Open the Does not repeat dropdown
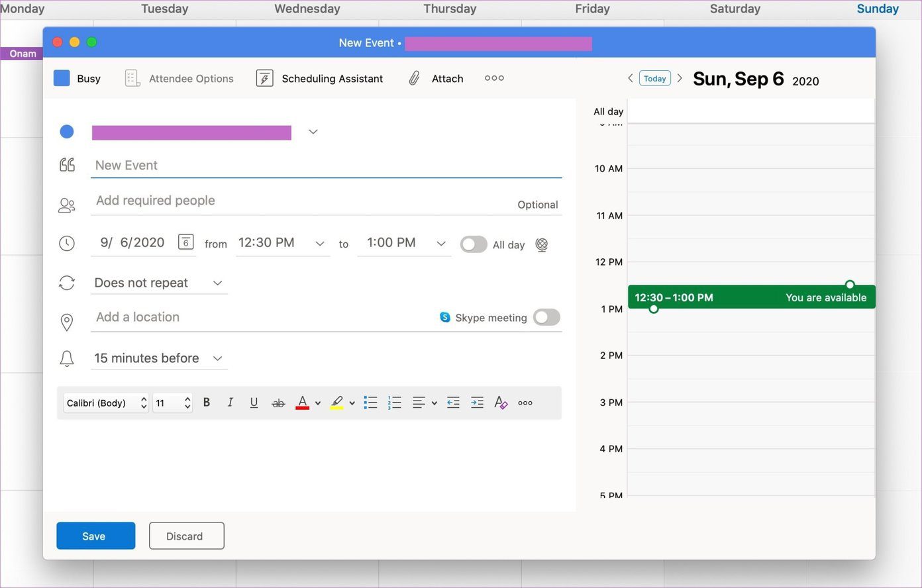 click(x=159, y=283)
